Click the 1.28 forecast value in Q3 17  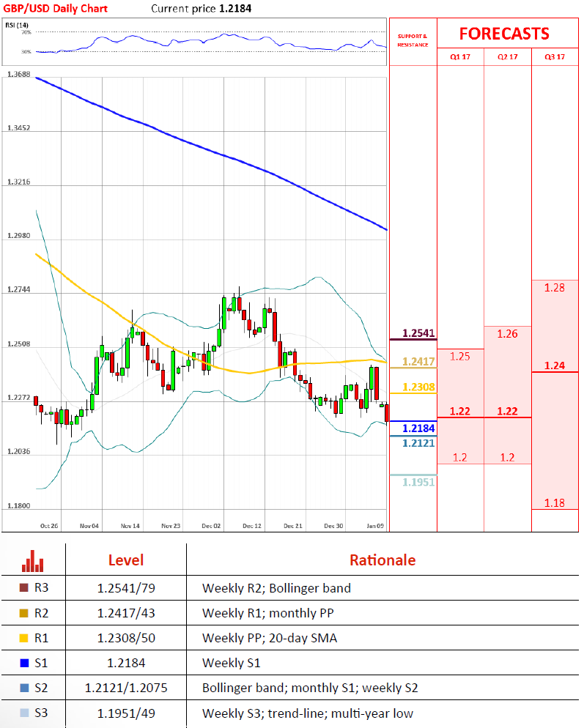pos(555,288)
